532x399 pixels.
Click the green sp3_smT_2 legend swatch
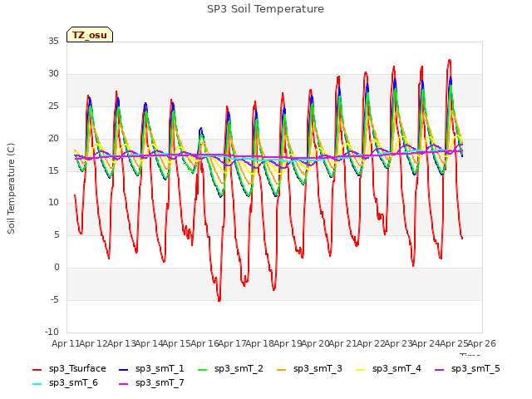point(203,369)
